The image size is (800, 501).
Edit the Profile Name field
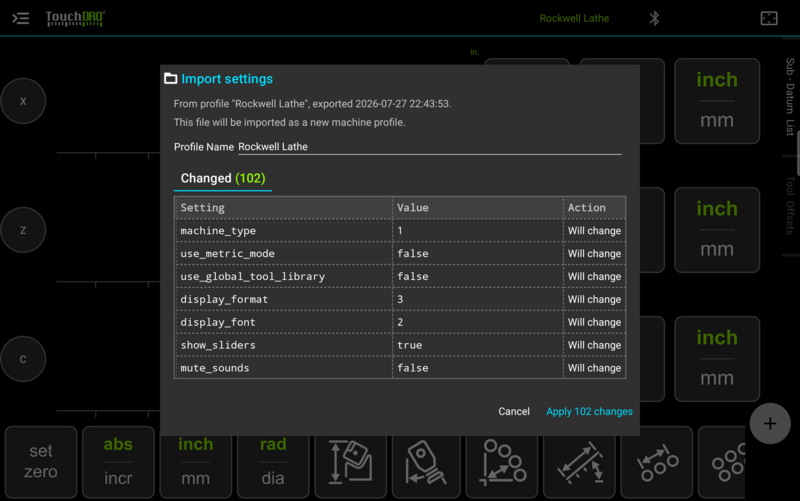(430, 147)
